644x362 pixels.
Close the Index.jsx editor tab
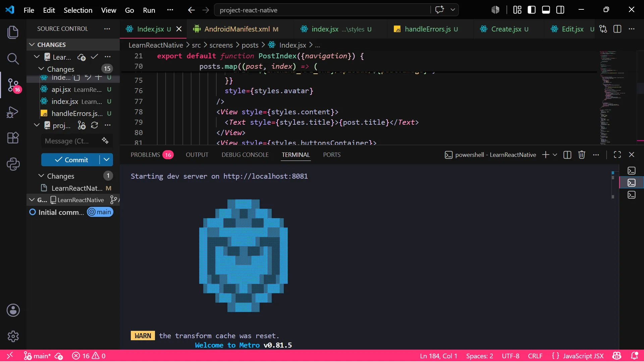click(x=179, y=29)
